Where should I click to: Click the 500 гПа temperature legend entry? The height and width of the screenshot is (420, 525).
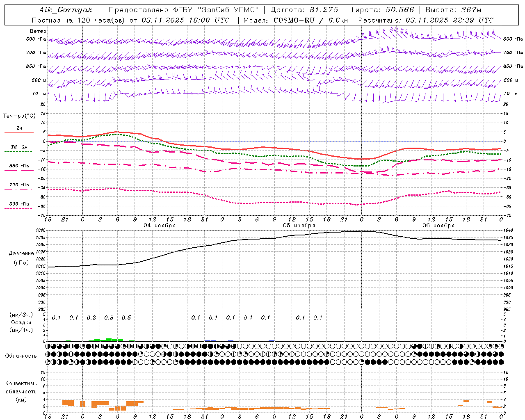[19, 204]
